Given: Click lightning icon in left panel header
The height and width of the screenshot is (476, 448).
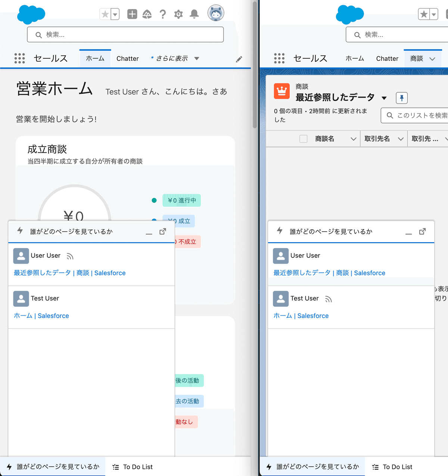Looking at the screenshot, I should coord(20,231).
